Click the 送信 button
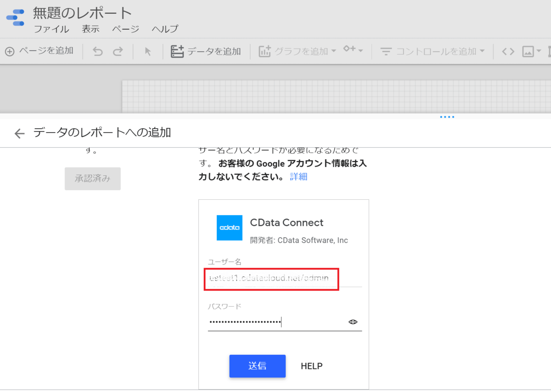 pyautogui.click(x=258, y=366)
